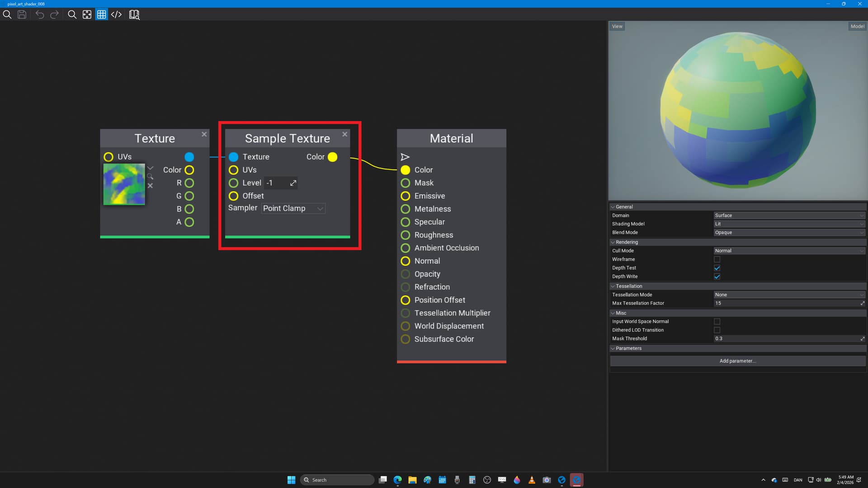This screenshot has width=868, height=488.
Task: Open the Sampler Point Clamp dropdown
Action: pyautogui.click(x=293, y=208)
